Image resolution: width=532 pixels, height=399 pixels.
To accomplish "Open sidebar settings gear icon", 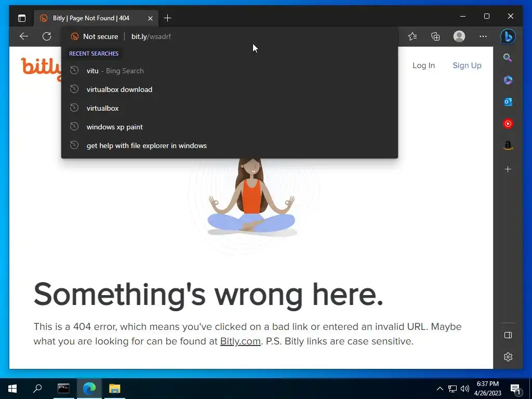I will (508, 357).
